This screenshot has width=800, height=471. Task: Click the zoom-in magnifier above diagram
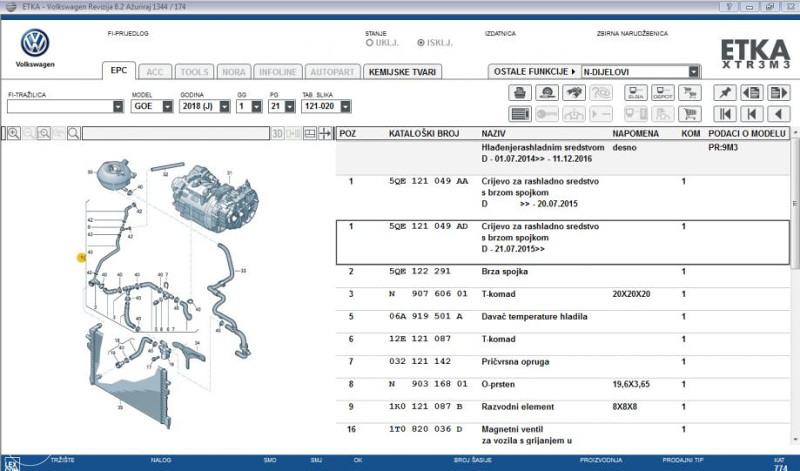click(13, 133)
